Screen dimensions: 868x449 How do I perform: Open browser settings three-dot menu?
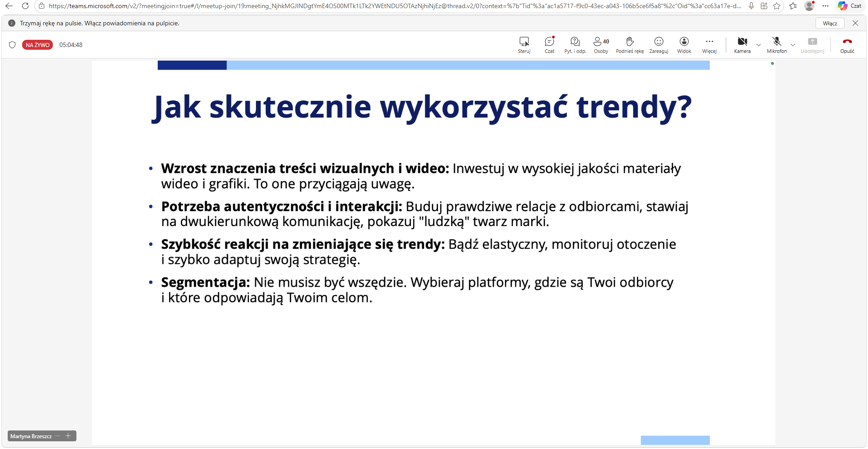point(826,6)
